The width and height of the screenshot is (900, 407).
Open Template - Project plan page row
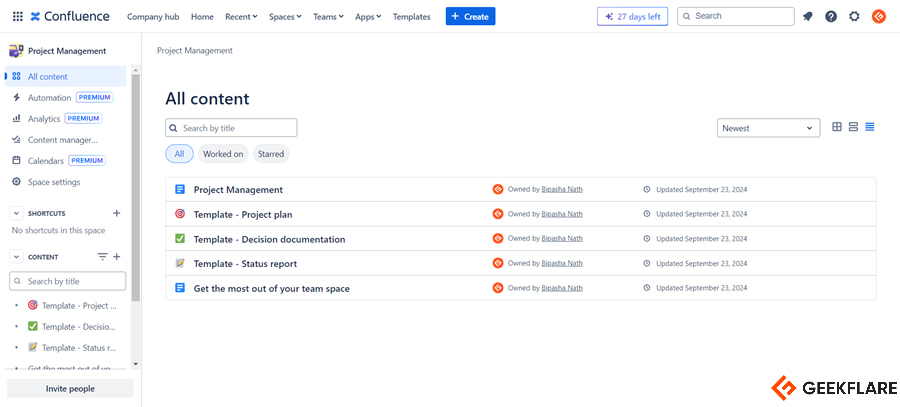coord(521,214)
